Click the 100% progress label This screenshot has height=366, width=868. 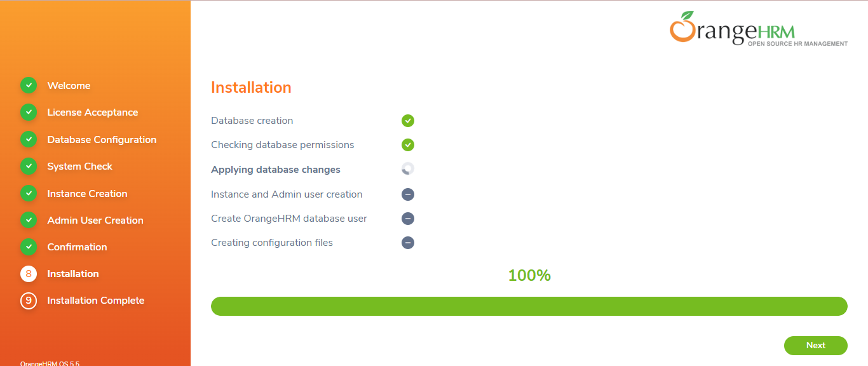(x=529, y=275)
